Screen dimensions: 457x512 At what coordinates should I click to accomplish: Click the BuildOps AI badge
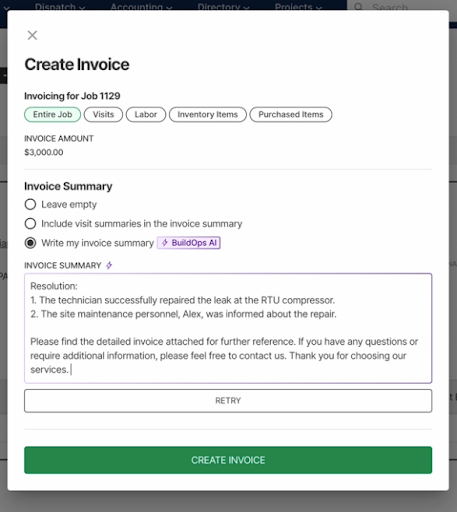coord(189,243)
